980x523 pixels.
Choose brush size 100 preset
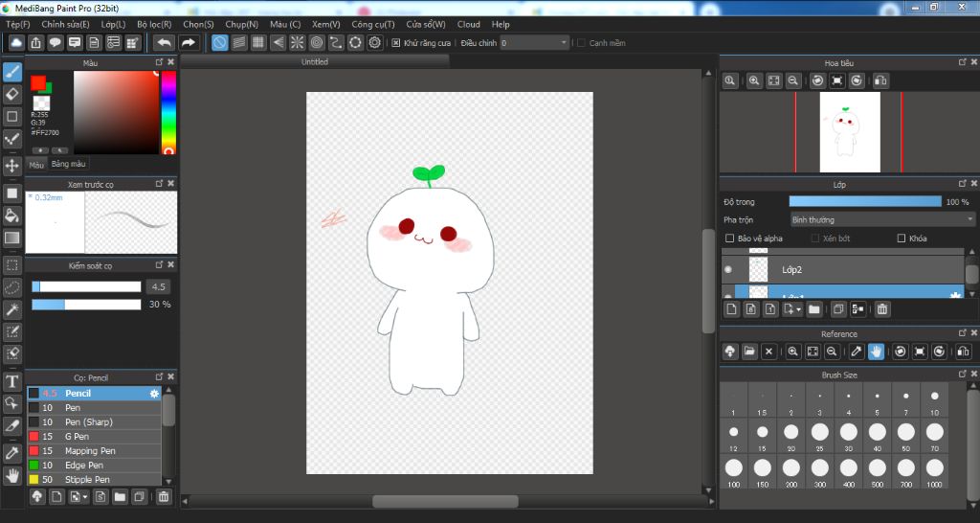coord(734,471)
